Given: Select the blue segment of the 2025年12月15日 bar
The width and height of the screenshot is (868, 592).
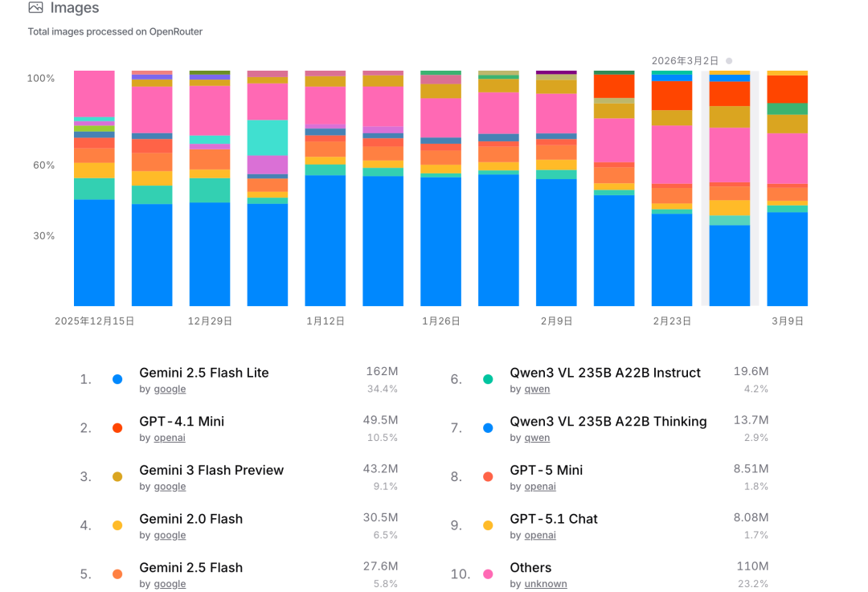Looking at the screenshot, I should 94,252.
